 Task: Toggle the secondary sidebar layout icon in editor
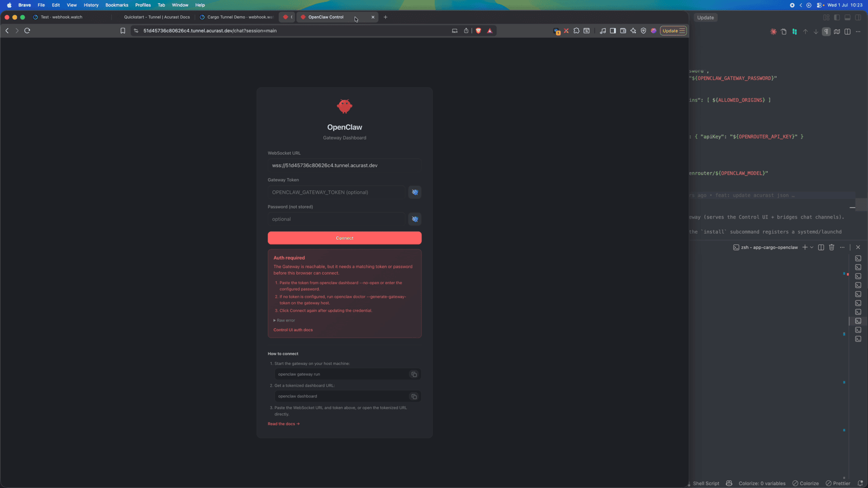click(x=858, y=17)
